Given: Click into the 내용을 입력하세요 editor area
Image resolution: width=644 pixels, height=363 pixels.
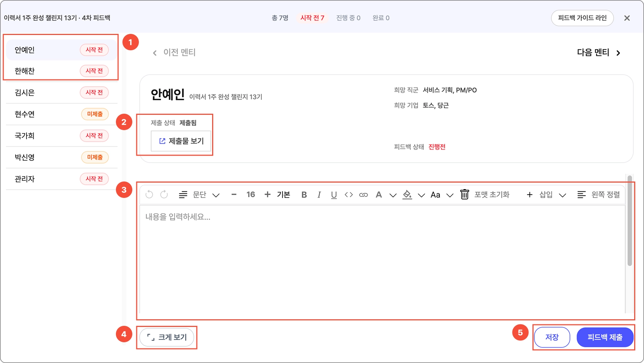Looking at the screenshot, I should (382, 259).
